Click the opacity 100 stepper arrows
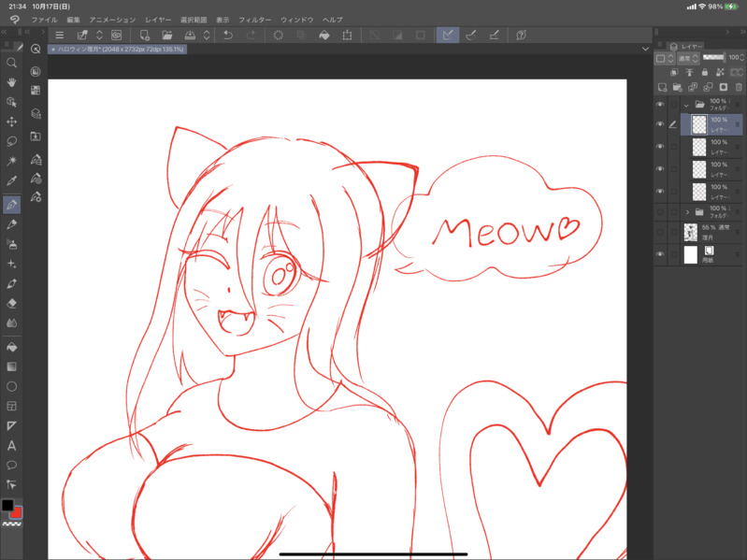 [x=741, y=58]
